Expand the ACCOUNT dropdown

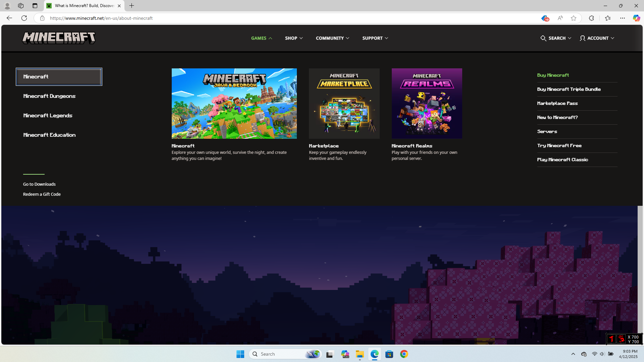pyautogui.click(x=597, y=38)
